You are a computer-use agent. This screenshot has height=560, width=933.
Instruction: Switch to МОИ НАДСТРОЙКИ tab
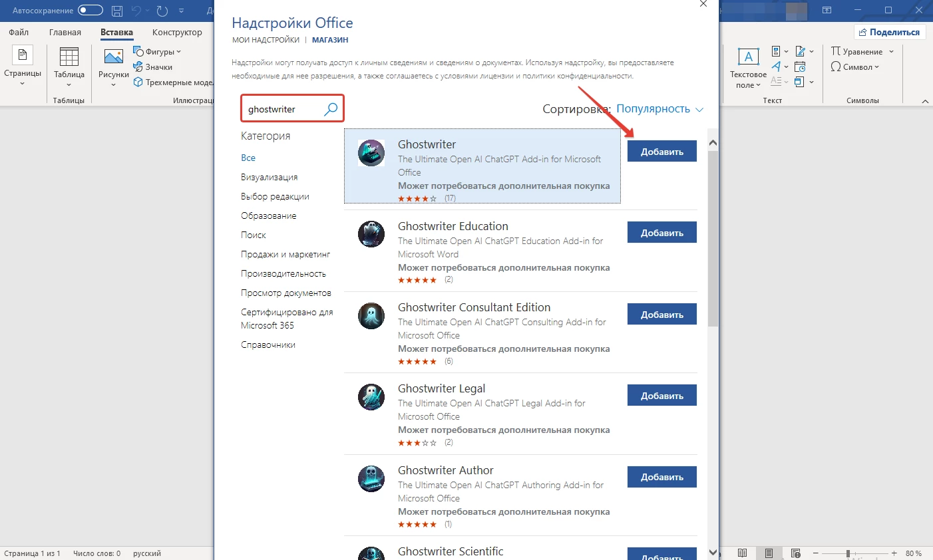click(x=266, y=40)
